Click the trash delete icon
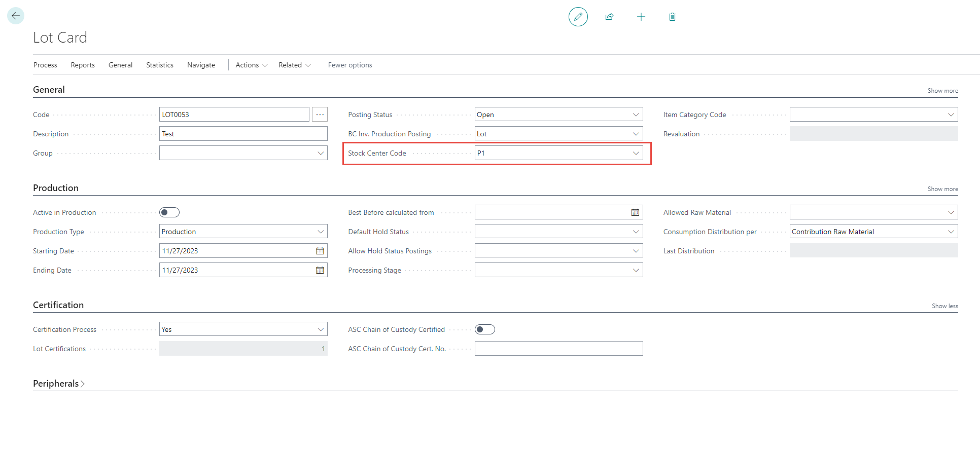The width and height of the screenshot is (980, 452). coord(672,17)
